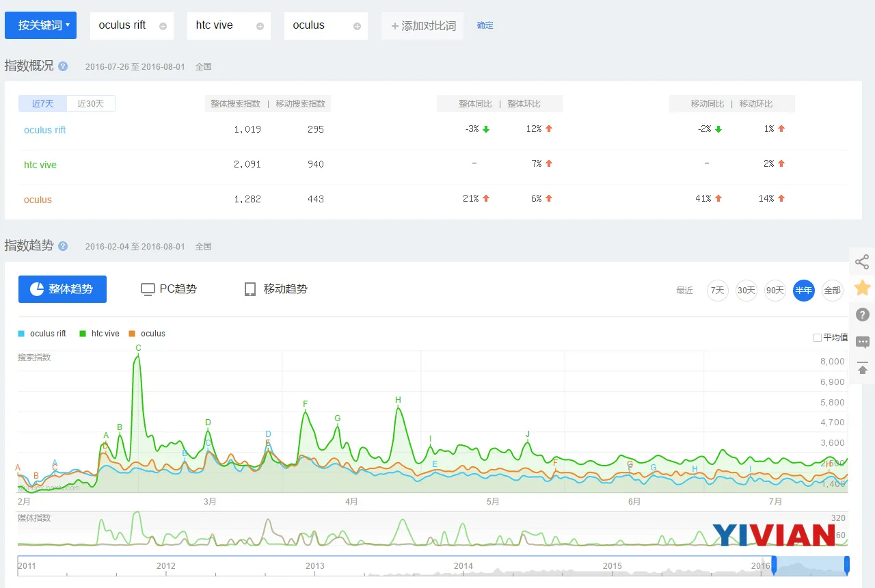Click the green news marker J on the chart
This screenshot has height=588, width=875.
(528, 434)
